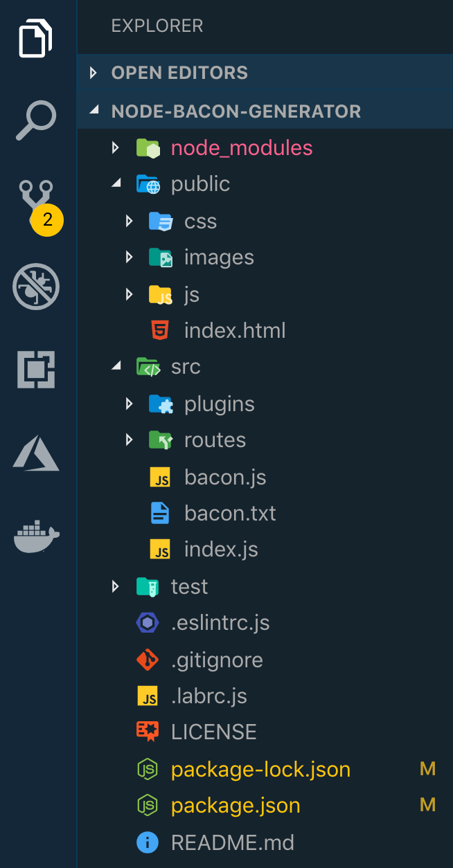453x868 pixels.
Task: Open bacon.js file
Action: click(225, 477)
